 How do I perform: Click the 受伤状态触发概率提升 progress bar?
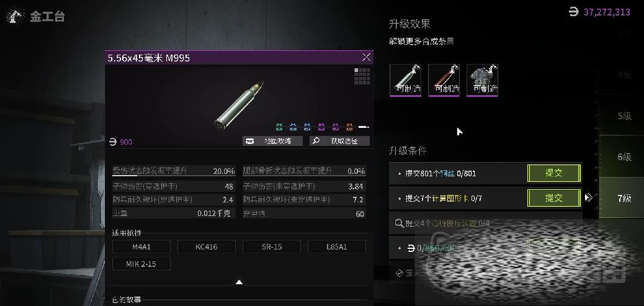pos(174,176)
